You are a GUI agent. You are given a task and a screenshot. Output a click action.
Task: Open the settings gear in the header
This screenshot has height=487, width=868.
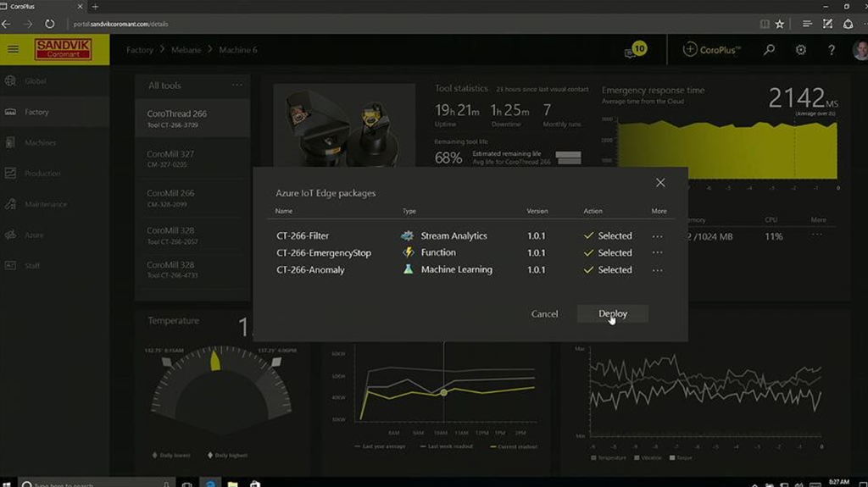[800, 50]
